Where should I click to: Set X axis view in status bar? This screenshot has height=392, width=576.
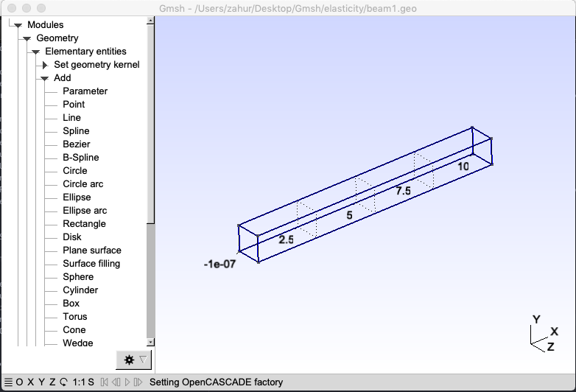(x=31, y=382)
